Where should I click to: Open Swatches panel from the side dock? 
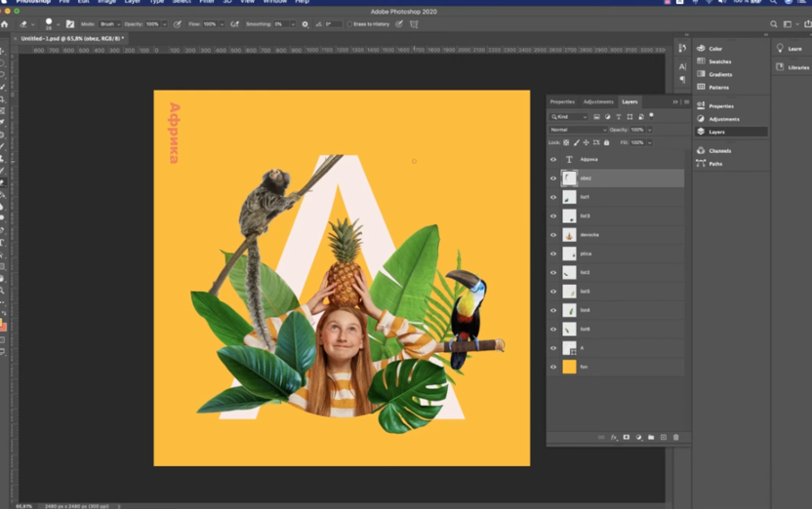tap(719, 61)
